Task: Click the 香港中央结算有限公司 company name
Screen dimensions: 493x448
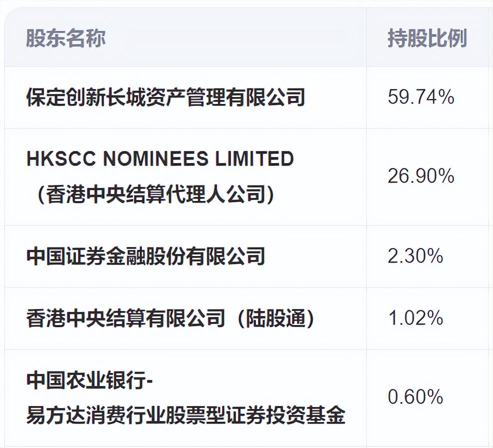Action: tap(125, 318)
